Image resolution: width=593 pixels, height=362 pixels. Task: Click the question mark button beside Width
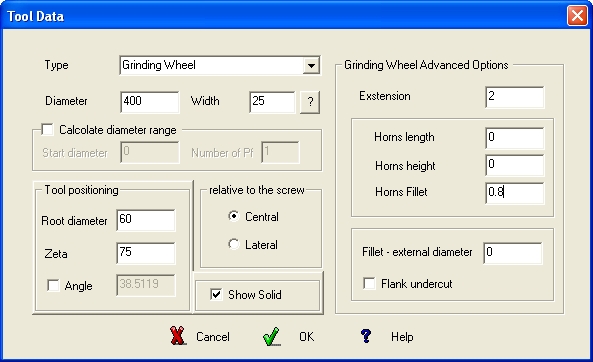pyautogui.click(x=310, y=102)
